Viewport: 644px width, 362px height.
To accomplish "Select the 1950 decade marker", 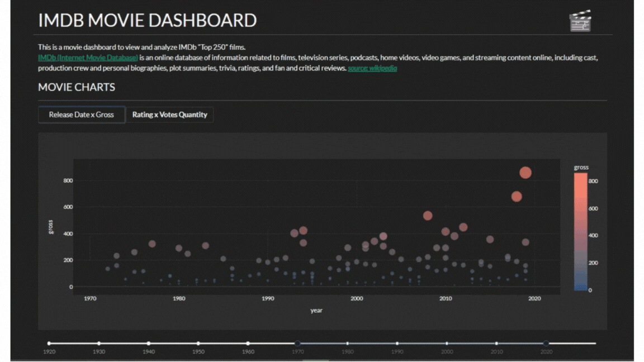I will tap(198, 343).
